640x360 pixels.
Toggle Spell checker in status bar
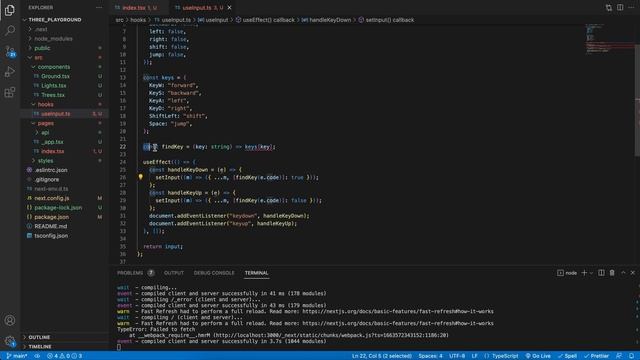[567, 356]
